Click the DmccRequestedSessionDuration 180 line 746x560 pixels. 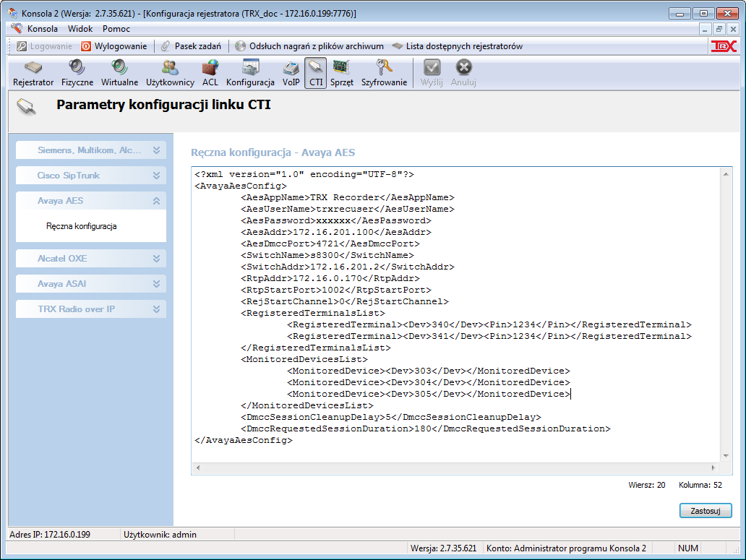coord(425,428)
